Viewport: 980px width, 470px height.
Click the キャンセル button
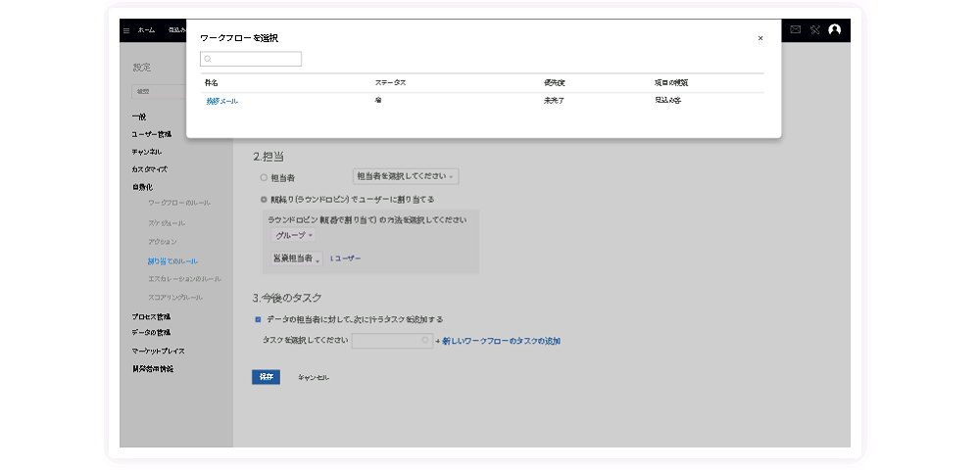click(x=314, y=378)
